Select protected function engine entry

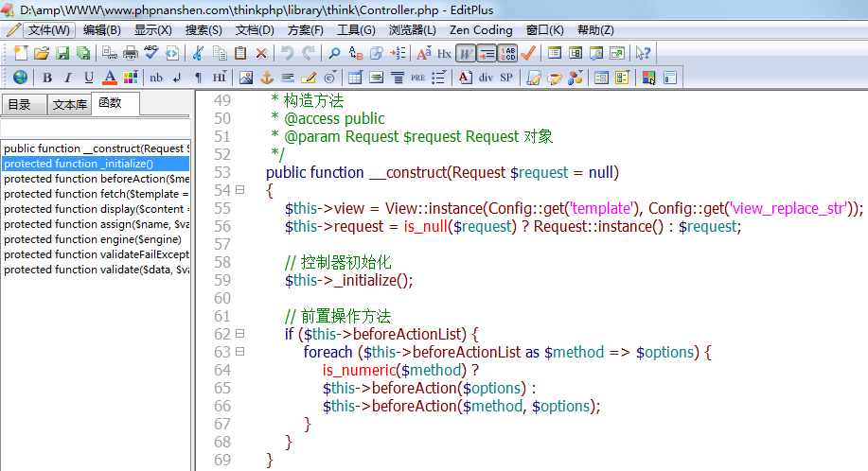coord(96,239)
